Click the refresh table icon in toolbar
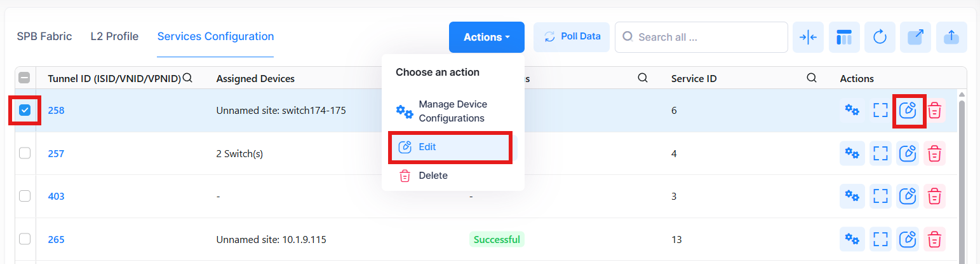Screen dimensions: 980x264 pyautogui.click(x=880, y=38)
